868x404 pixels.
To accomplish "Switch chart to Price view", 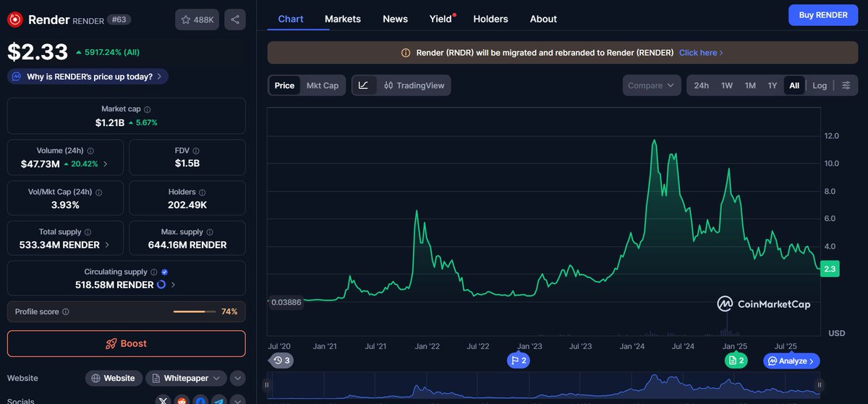I will click(x=284, y=85).
